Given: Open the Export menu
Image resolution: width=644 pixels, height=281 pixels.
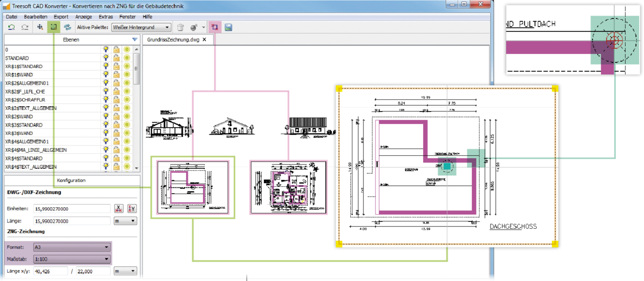Looking at the screenshot, I should pos(61,17).
